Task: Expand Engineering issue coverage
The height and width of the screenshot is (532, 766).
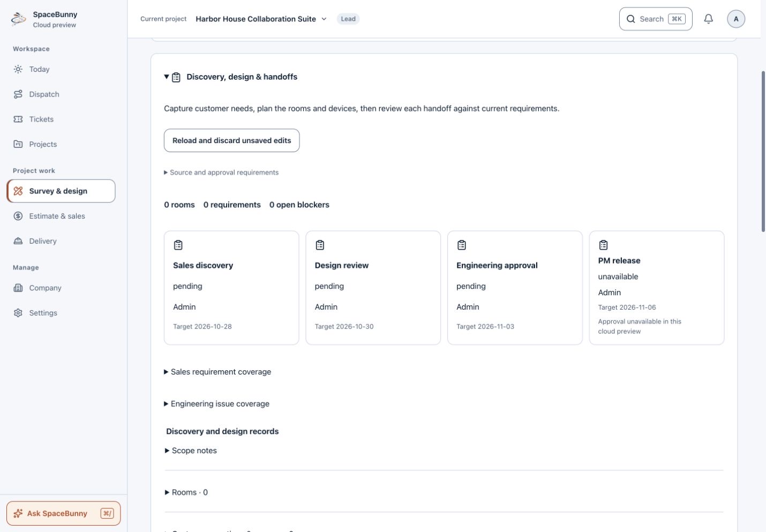Action: click(216, 404)
